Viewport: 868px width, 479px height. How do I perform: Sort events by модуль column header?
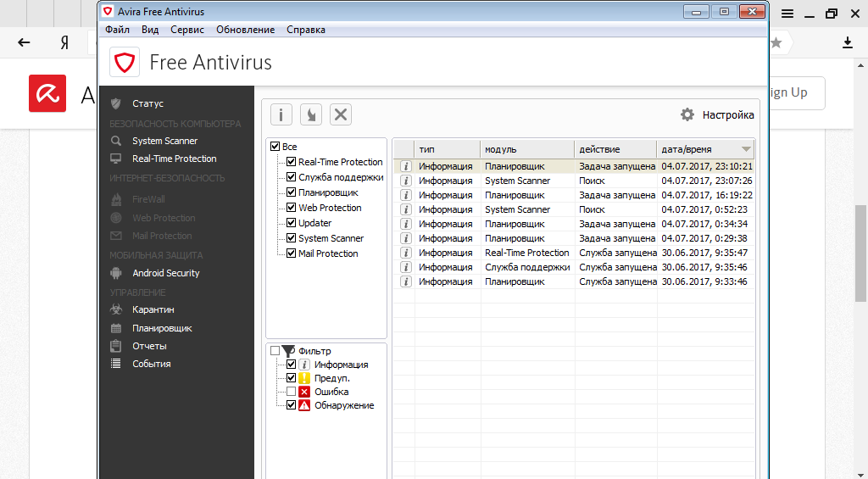coord(527,149)
